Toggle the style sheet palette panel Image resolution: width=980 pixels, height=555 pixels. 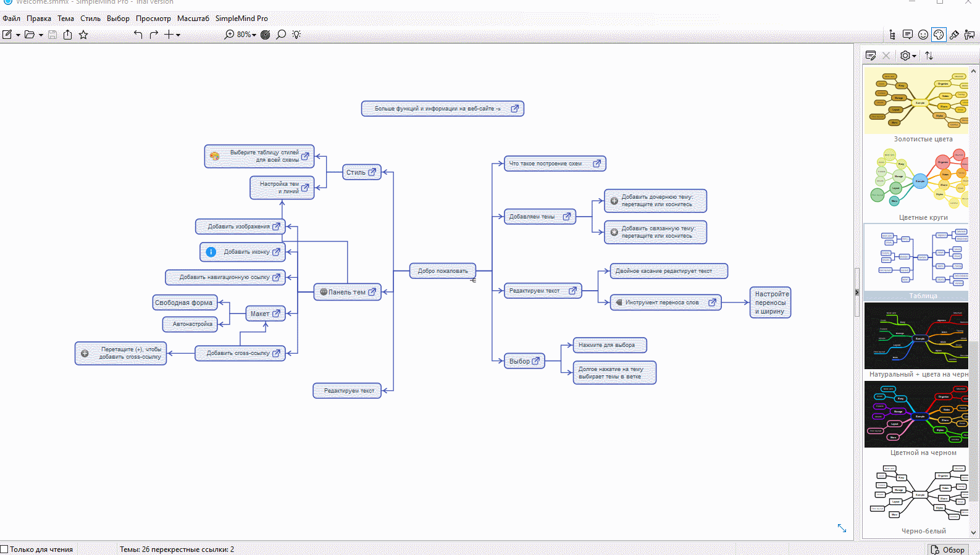pyautogui.click(x=939, y=35)
